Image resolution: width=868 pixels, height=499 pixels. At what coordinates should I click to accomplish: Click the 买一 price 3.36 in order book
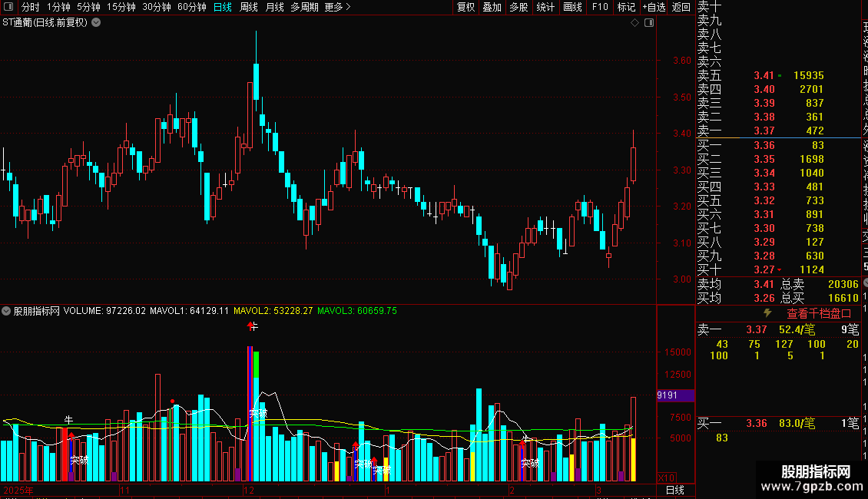point(764,146)
